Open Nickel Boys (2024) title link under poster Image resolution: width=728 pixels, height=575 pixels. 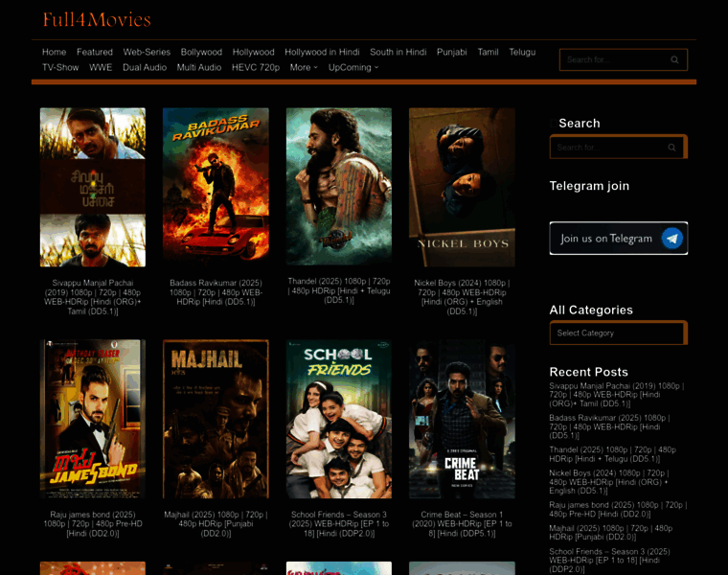click(462, 297)
